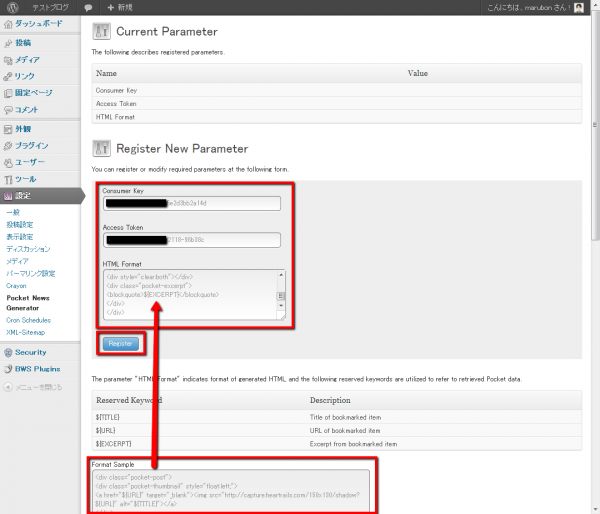
Task: Click the ${URL} keyword cell
Action: pyautogui.click(x=106, y=431)
